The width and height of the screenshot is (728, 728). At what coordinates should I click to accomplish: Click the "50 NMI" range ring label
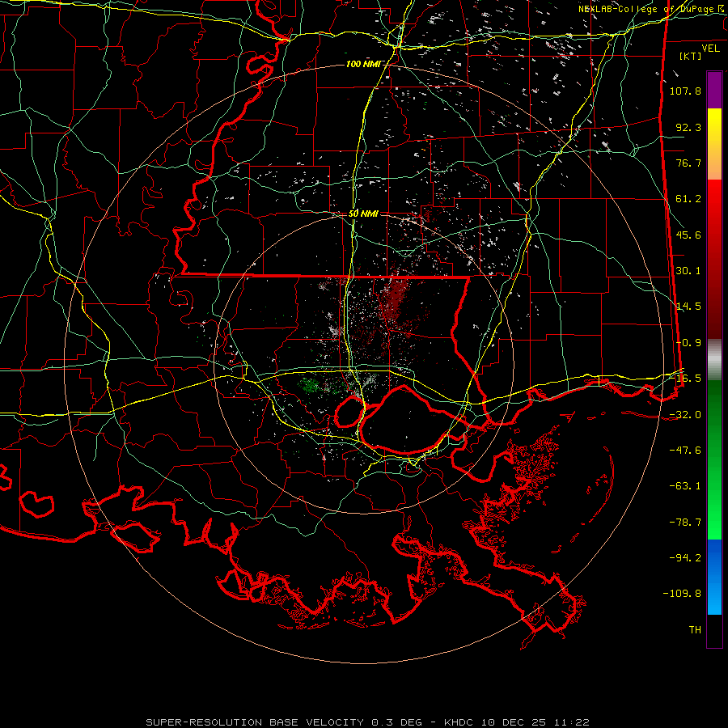pyautogui.click(x=363, y=214)
